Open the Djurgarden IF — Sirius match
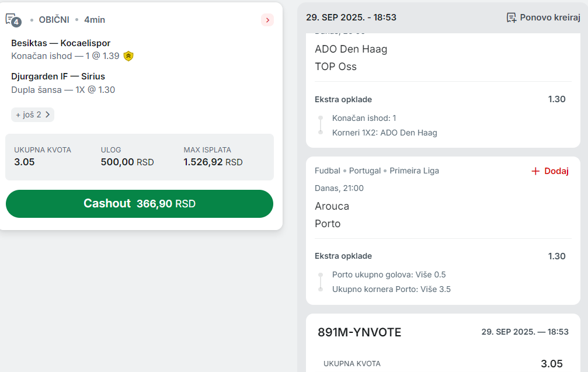The height and width of the screenshot is (372, 588). pos(58,77)
